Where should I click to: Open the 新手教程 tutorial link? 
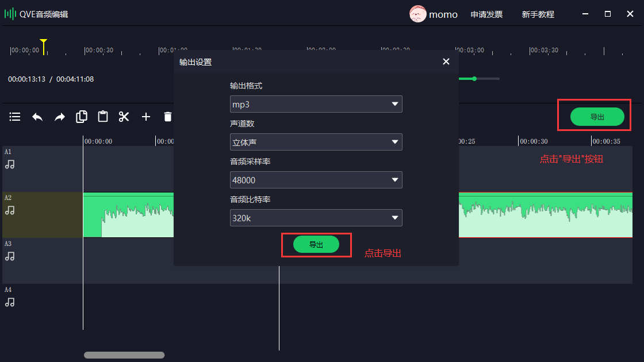(x=538, y=14)
